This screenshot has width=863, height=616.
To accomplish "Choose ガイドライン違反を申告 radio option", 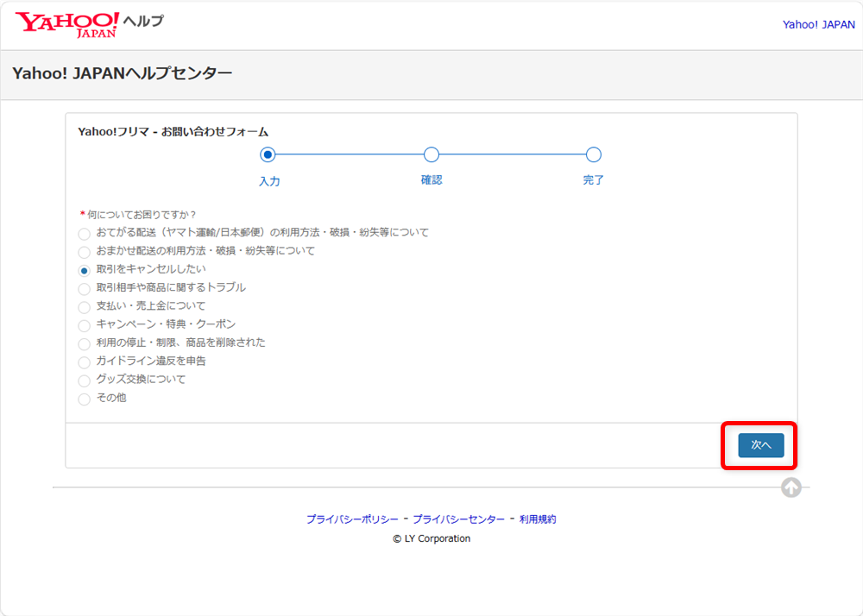I will [85, 362].
